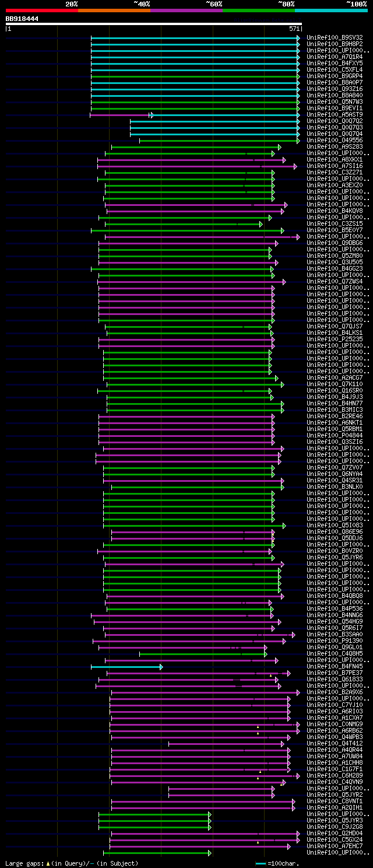373x868 pixels.
Task: Open hit UniRef100_B9H8P2
Action: [335, 44]
